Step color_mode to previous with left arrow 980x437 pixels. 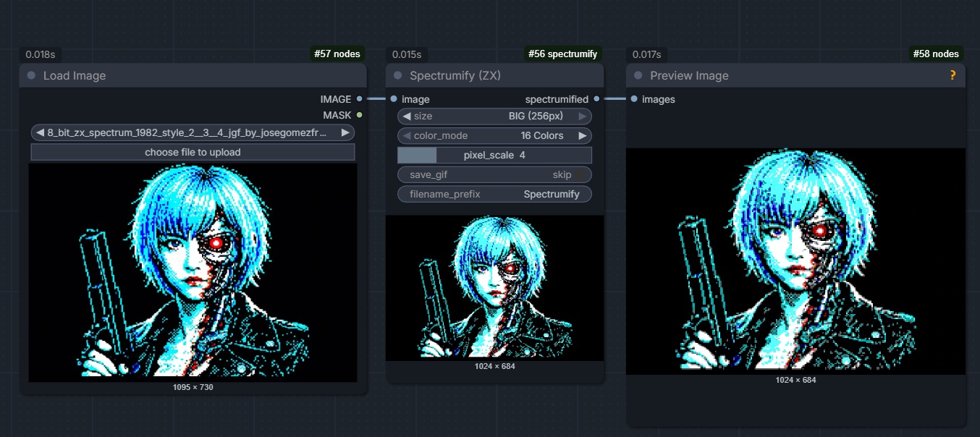point(407,135)
